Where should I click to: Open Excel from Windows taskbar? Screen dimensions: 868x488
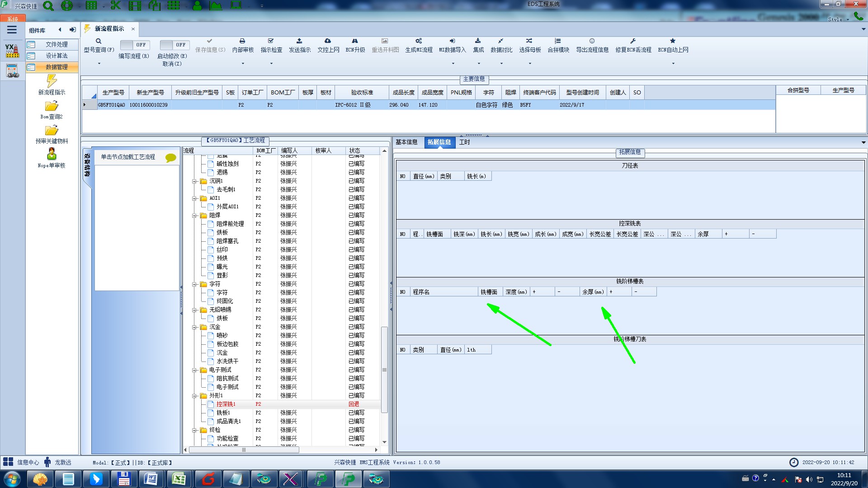[179, 479]
